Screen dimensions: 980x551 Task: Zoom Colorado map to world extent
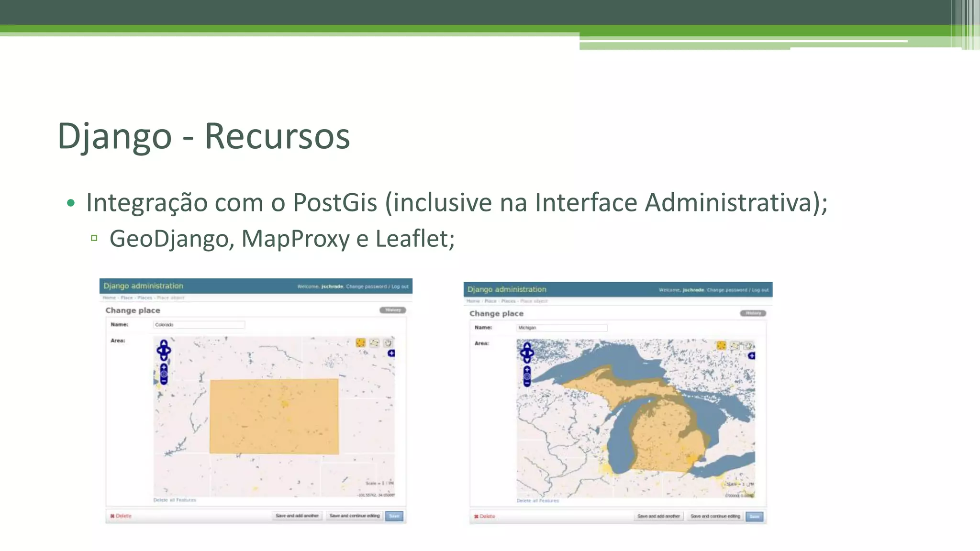click(164, 375)
